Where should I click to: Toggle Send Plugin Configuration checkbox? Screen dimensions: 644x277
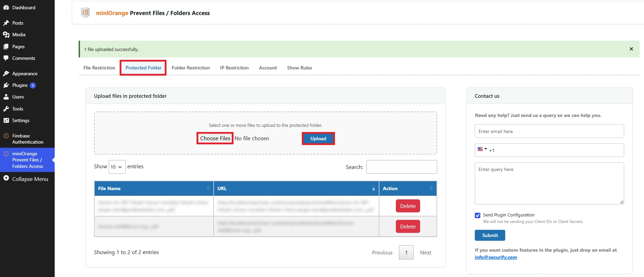click(x=478, y=215)
